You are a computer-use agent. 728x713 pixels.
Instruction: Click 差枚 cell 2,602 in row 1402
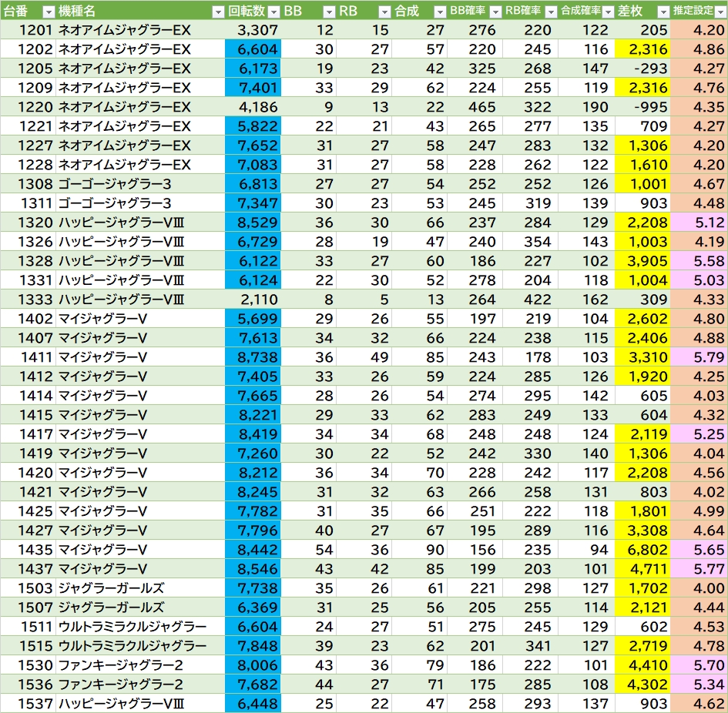click(642, 319)
